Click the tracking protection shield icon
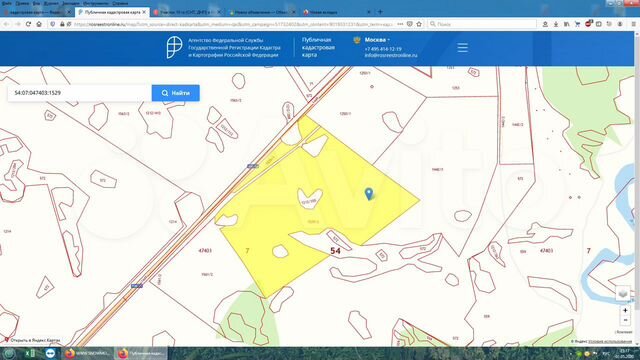The image size is (640, 360). (x=53, y=24)
